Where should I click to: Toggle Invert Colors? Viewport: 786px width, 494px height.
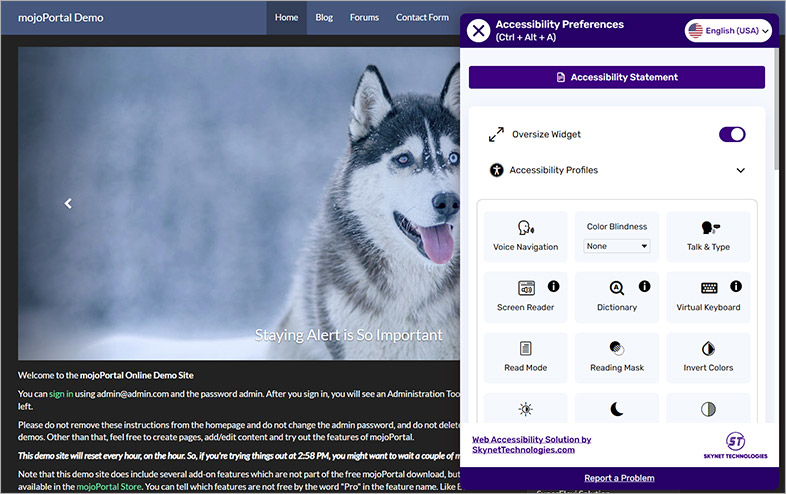[x=708, y=358]
